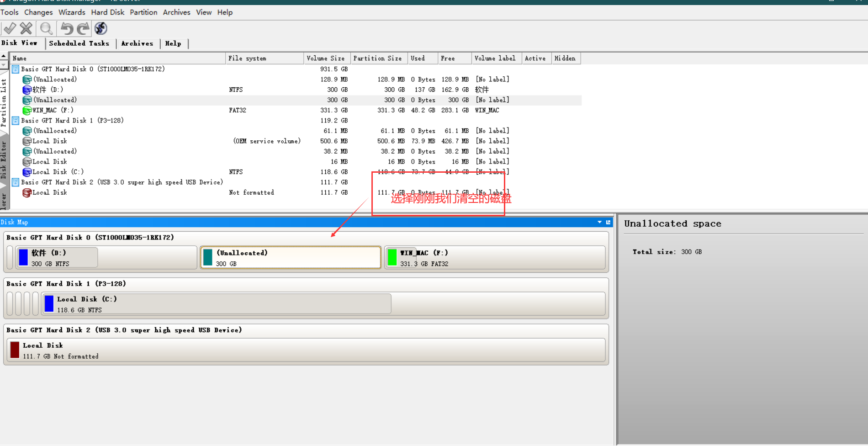The width and height of the screenshot is (868, 446).
Task: Click the Redo arrow toolbar icon
Action: (x=83, y=28)
